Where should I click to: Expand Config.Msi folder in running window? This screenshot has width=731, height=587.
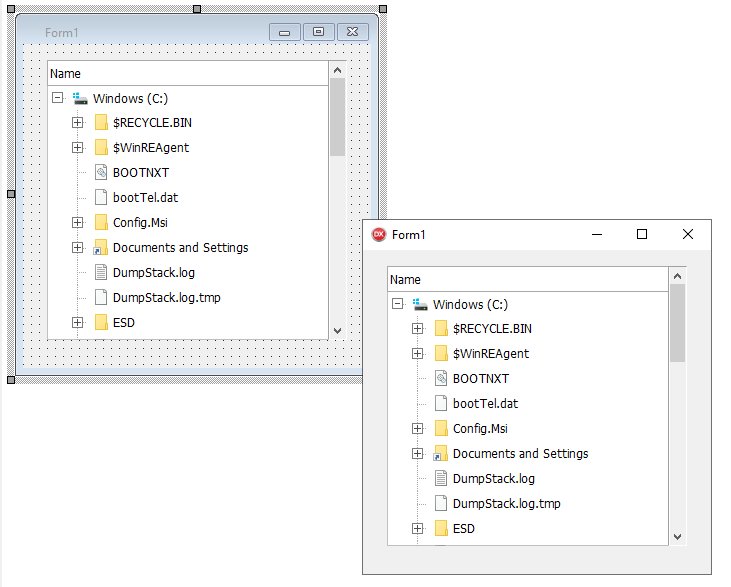(x=417, y=429)
